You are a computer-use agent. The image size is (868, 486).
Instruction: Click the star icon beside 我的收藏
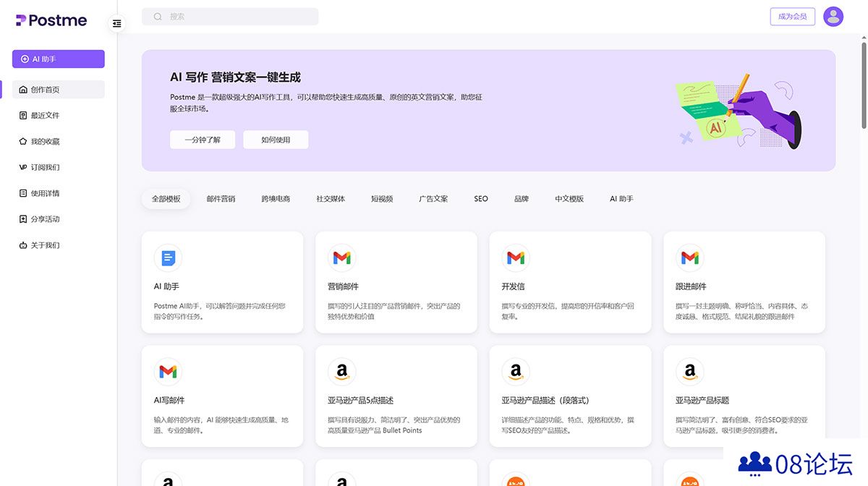pyautogui.click(x=23, y=142)
